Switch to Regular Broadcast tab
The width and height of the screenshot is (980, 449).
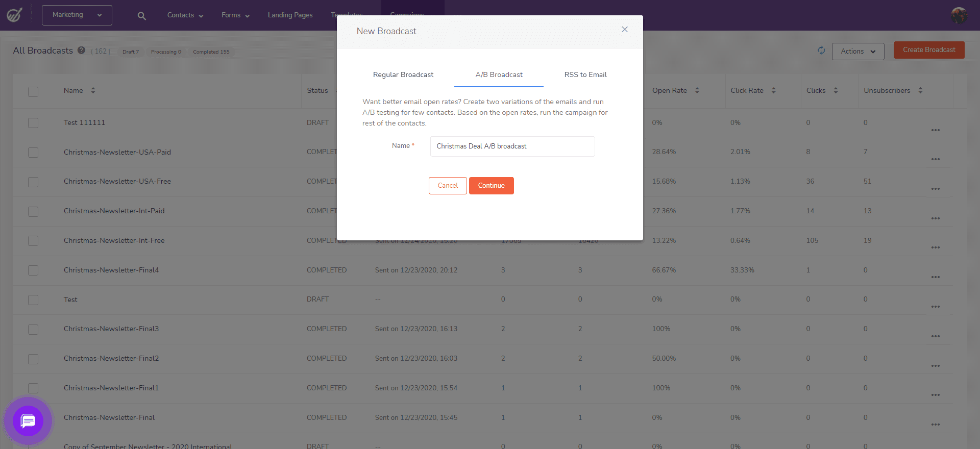click(403, 74)
